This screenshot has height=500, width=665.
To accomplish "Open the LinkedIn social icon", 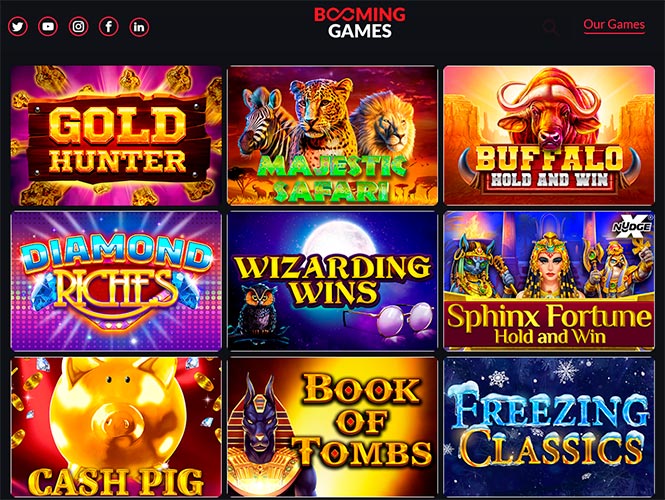I will click(x=139, y=27).
